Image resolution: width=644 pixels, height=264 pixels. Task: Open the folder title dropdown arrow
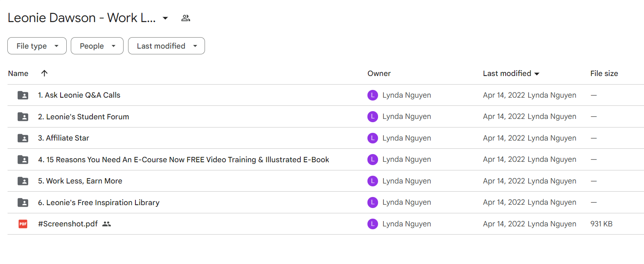pos(165,18)
